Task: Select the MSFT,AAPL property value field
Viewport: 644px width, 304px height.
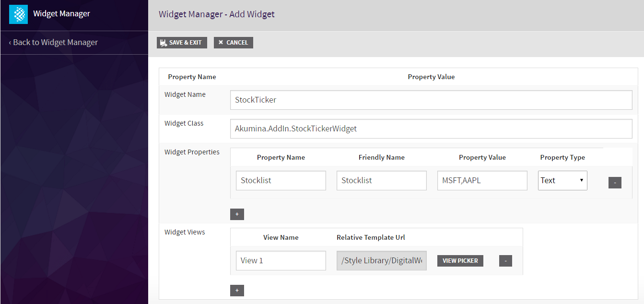Action: (482, 181)
